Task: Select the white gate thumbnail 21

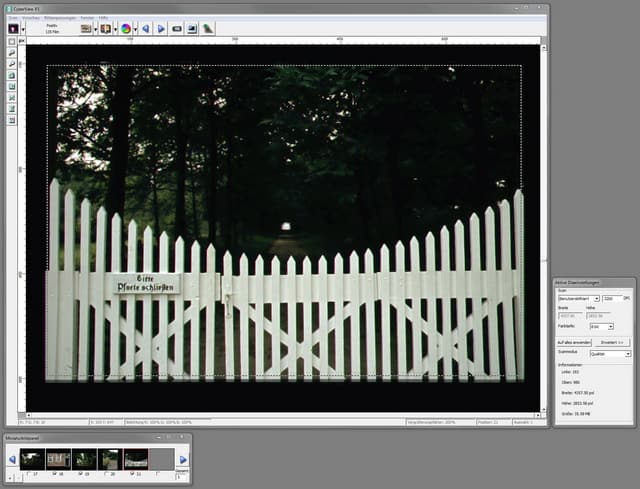Action: pos(136,458)
